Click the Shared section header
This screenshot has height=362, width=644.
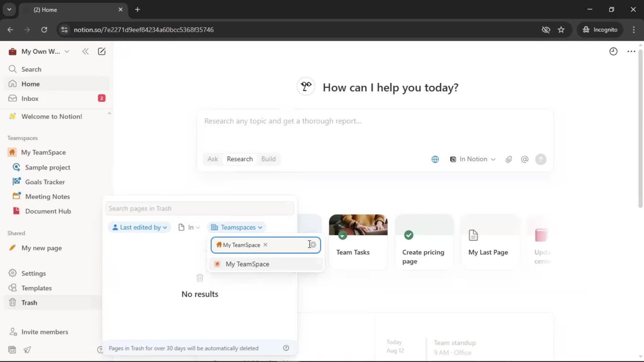(x=16, y=233)
